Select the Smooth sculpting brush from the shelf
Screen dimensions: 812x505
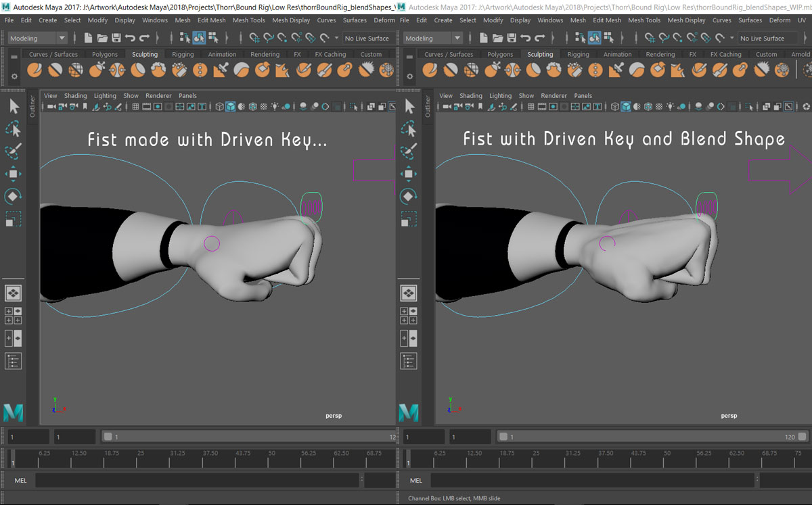(55, 70)
